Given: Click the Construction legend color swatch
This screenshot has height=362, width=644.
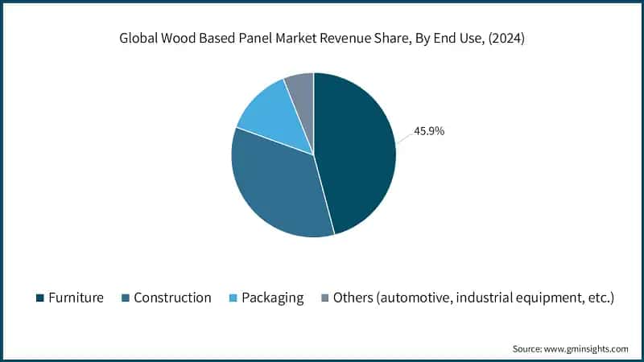Looking at the screenshot, I should [126, 298].
